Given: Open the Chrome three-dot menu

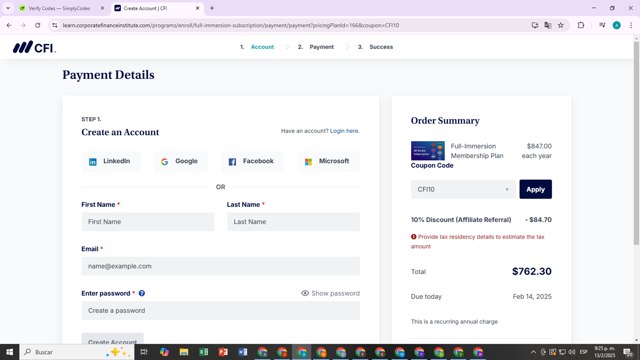Looking at the screenshot, I should point(631,25).
